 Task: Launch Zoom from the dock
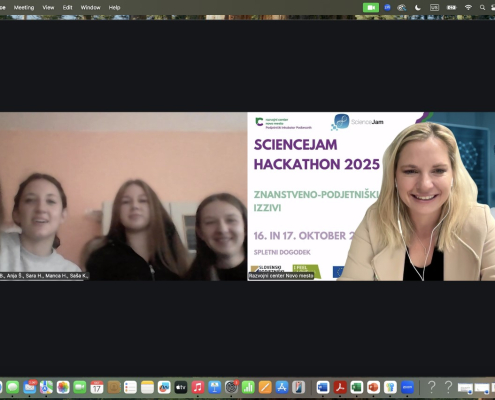407,387
